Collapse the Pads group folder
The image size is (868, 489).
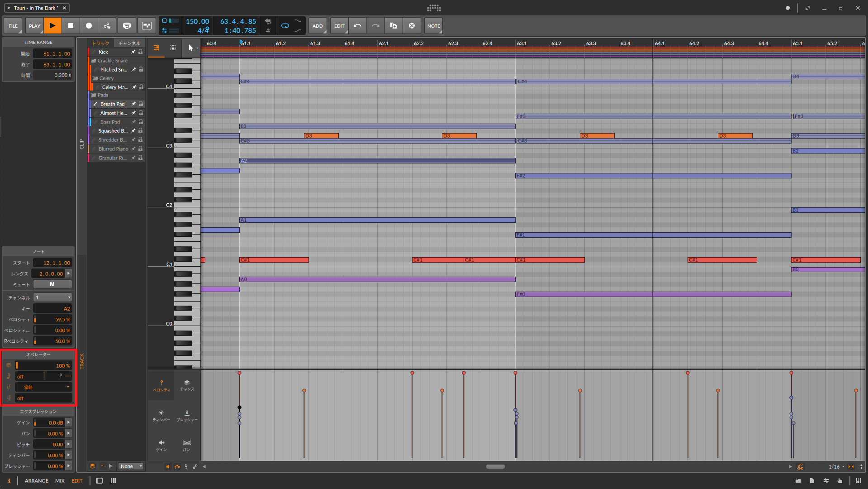(94, 95)
